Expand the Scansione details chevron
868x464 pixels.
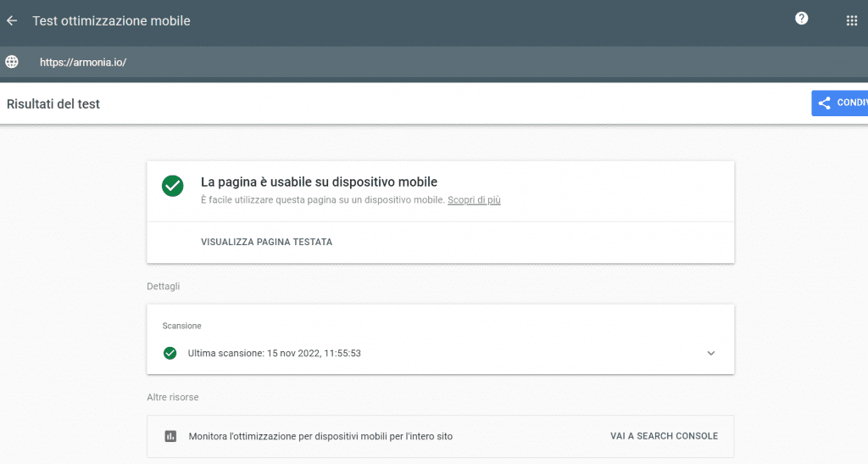[x=710, y=353]
